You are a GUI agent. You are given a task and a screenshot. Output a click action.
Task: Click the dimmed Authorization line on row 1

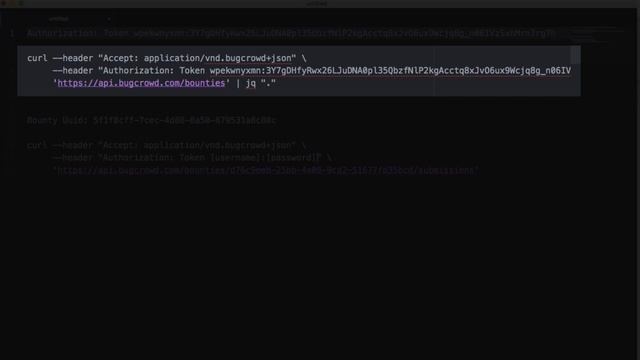tap(291, 33)
